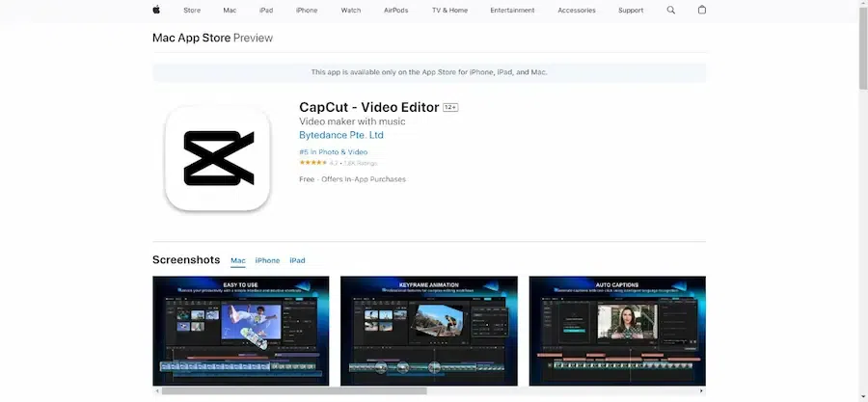The height and width of the screenshot is (402, 868).
Task: Switch to iPad screenshots tab
Action: tap(297, 260)
